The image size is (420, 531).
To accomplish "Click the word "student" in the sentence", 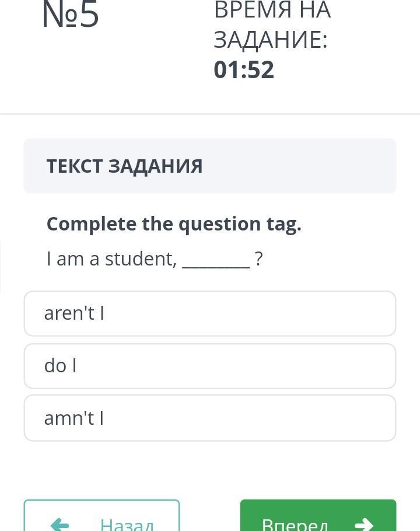I will (140, 258).
